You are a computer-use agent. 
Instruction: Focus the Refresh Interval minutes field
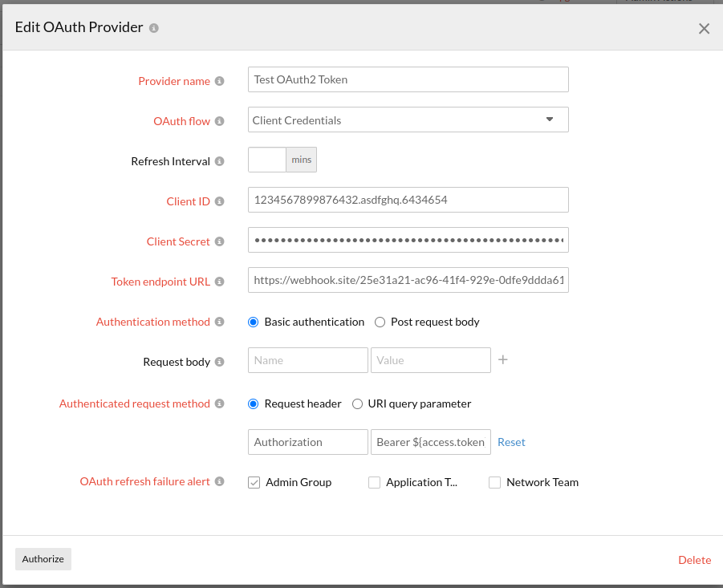point(267,160)
